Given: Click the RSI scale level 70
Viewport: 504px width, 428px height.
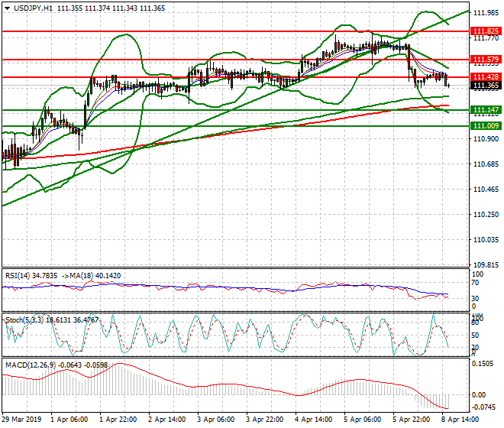Looking at the screenshot, I should pyautogui.click(x=475, y=283).
